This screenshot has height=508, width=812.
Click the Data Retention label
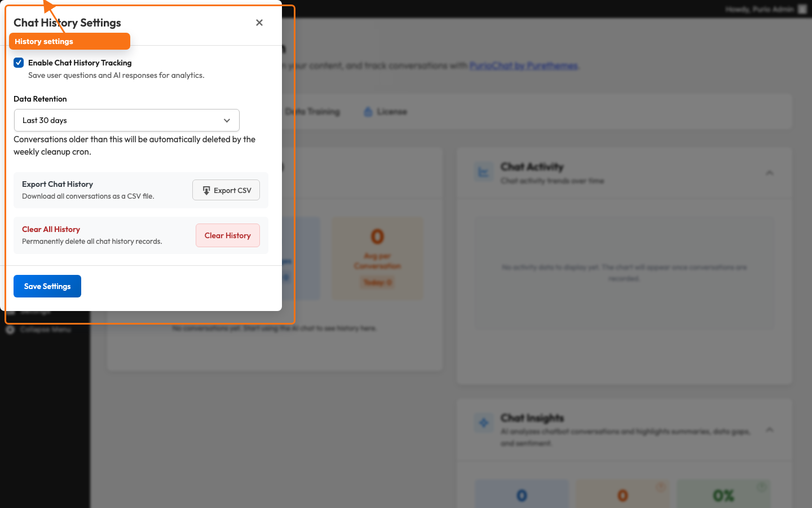pyautogui.click(x=40, y=99)
